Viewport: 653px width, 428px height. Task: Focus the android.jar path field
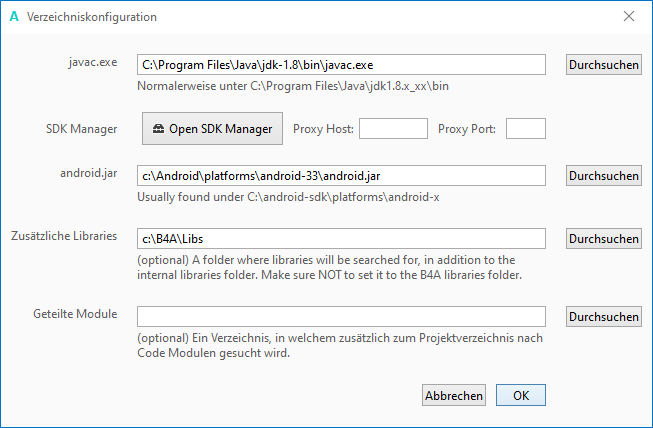tap(340, 176)
